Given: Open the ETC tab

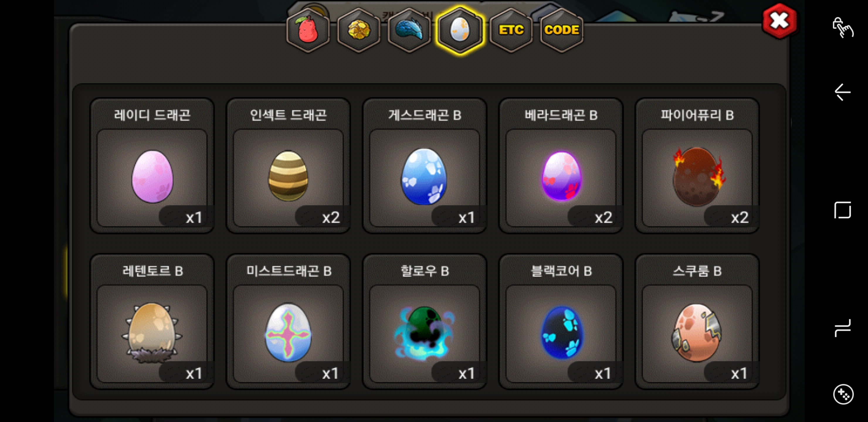Looking at the screenshot, I should (511, 30).
